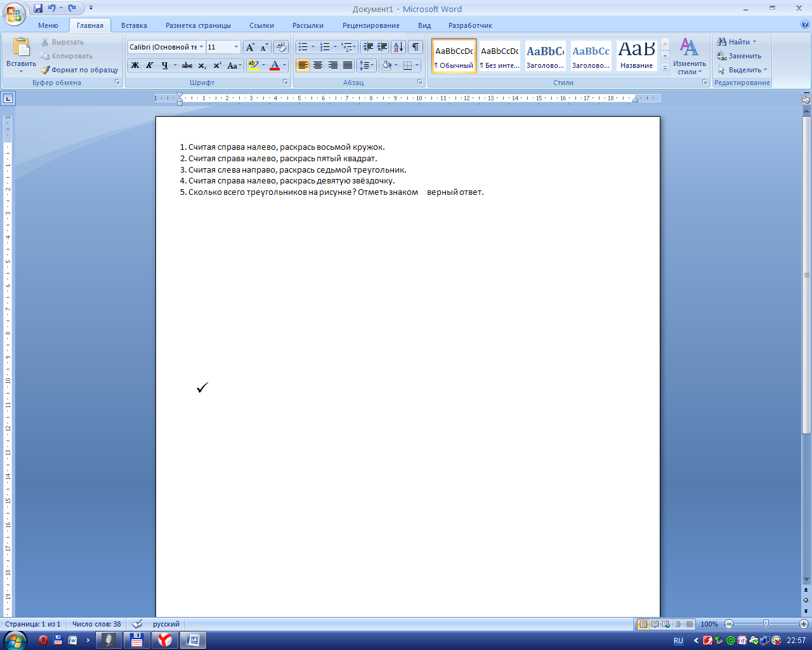Activate Формат по образцу painter
The height and width of the screenshot is (650, 812).
click(x=79, y=70)
